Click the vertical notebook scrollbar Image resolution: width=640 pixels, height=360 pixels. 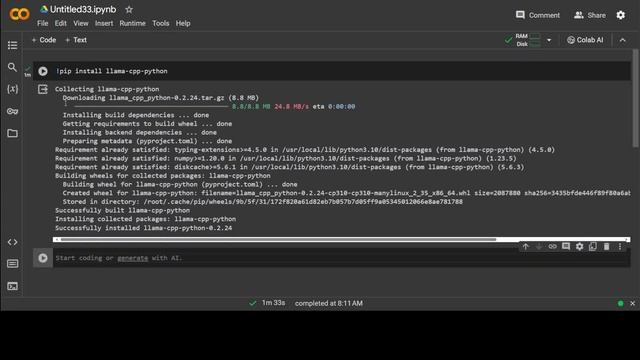pos(636,98)
